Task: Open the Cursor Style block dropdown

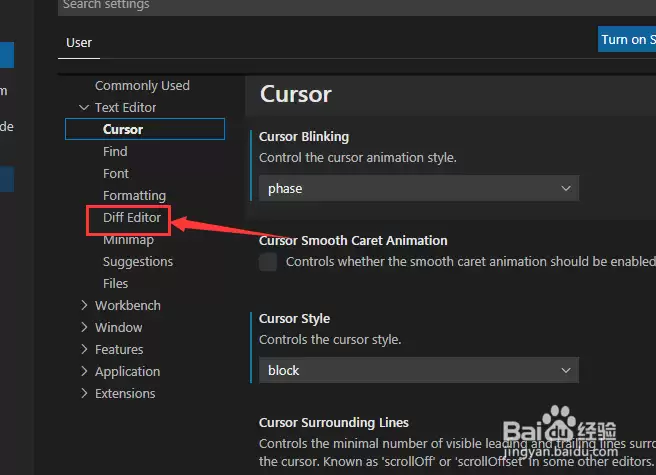Action: pyautogui.click(x=419, y=370)
